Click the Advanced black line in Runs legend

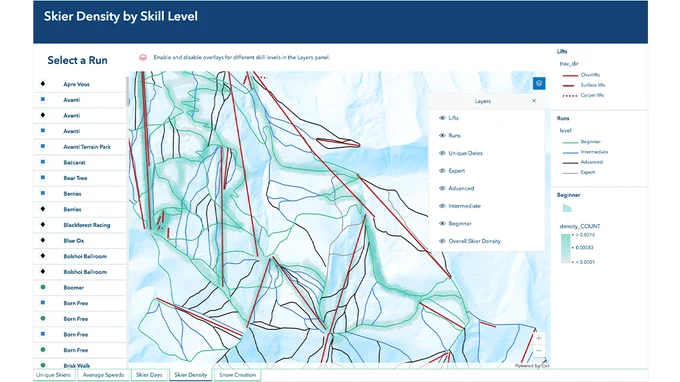[x=570, y=163]
